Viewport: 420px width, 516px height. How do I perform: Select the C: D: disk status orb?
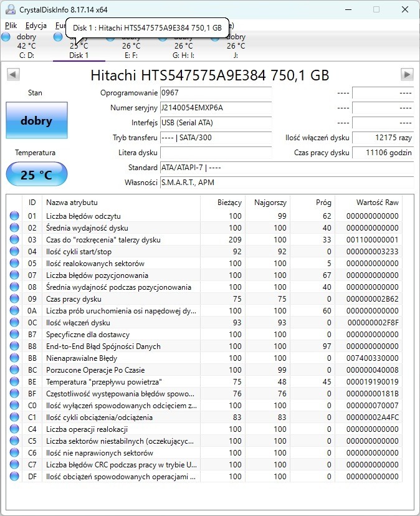(x=6, y=37)
